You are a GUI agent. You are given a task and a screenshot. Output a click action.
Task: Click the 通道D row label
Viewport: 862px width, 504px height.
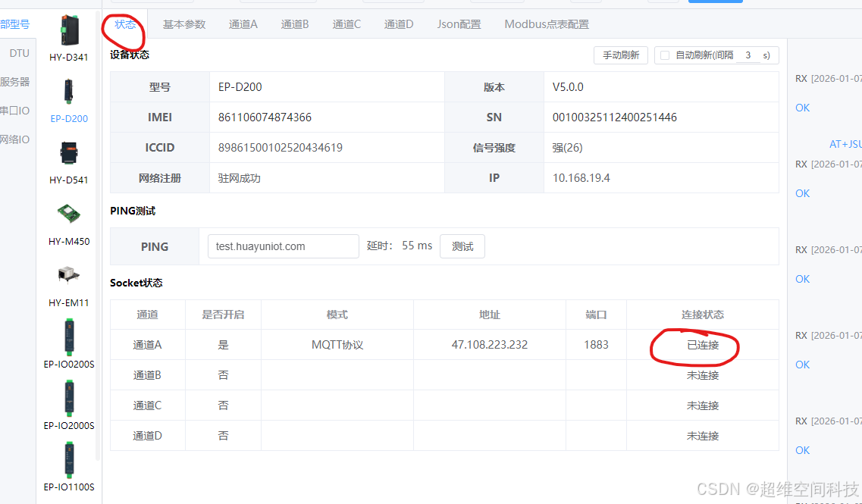click(x=147, y=435)
